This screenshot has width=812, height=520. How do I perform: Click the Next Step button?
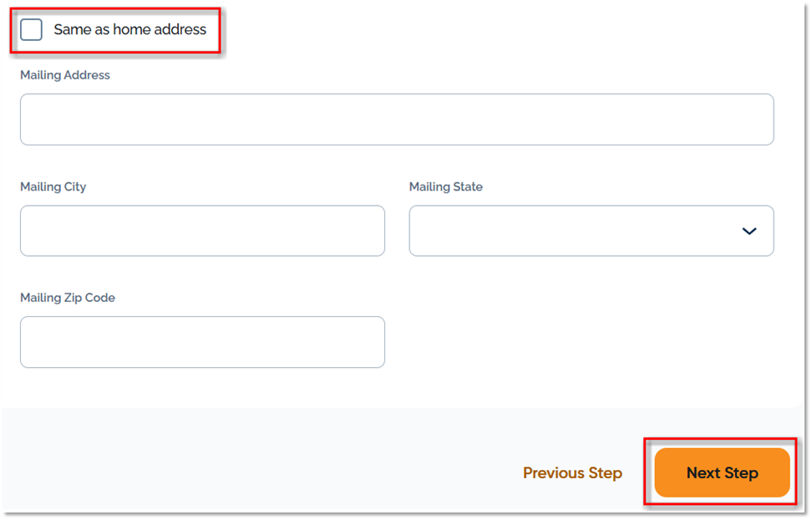[722, 472]
